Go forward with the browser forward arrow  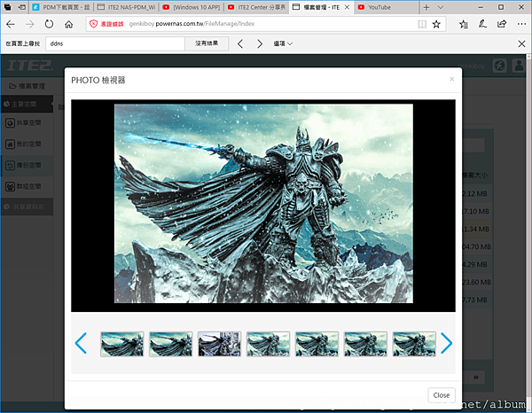pyautogui.click(x=30, y=24)
